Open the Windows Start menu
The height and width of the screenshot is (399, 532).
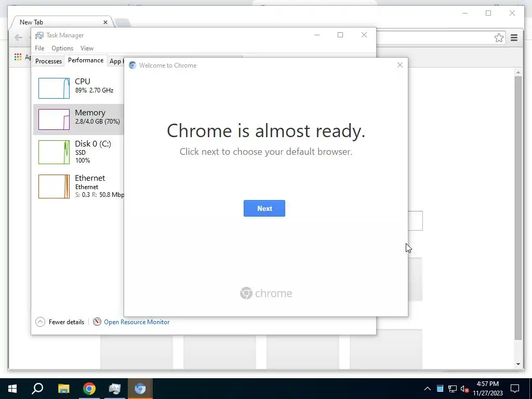coord(12,389)
